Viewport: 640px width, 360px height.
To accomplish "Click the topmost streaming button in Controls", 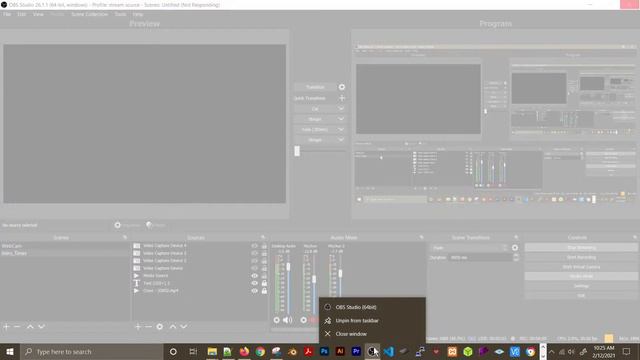I will click(x=581, y=248).
